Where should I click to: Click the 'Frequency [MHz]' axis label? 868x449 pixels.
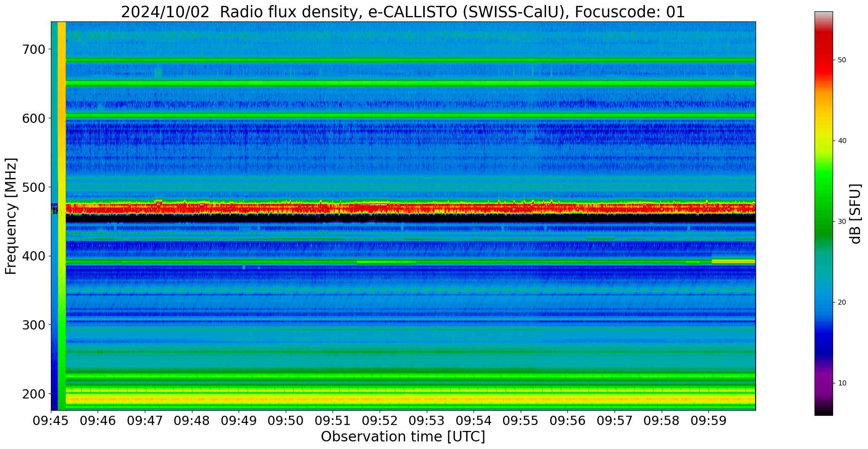(11, 216)
